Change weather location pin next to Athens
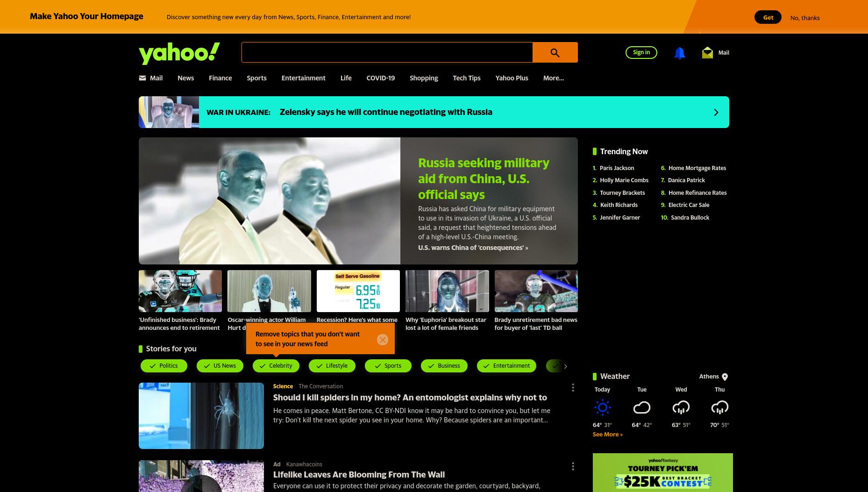Image resolution: width=868 pixels, height=492 pixels. [725, 377]
